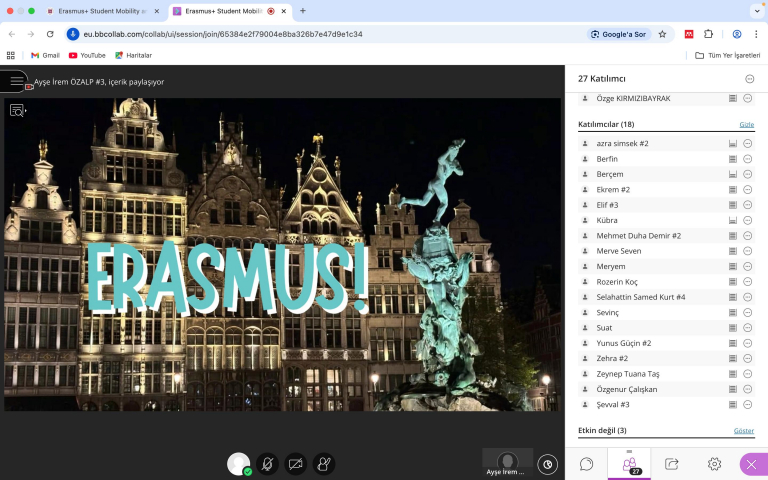Toggle the raise hand button

[x=323, y=464]
